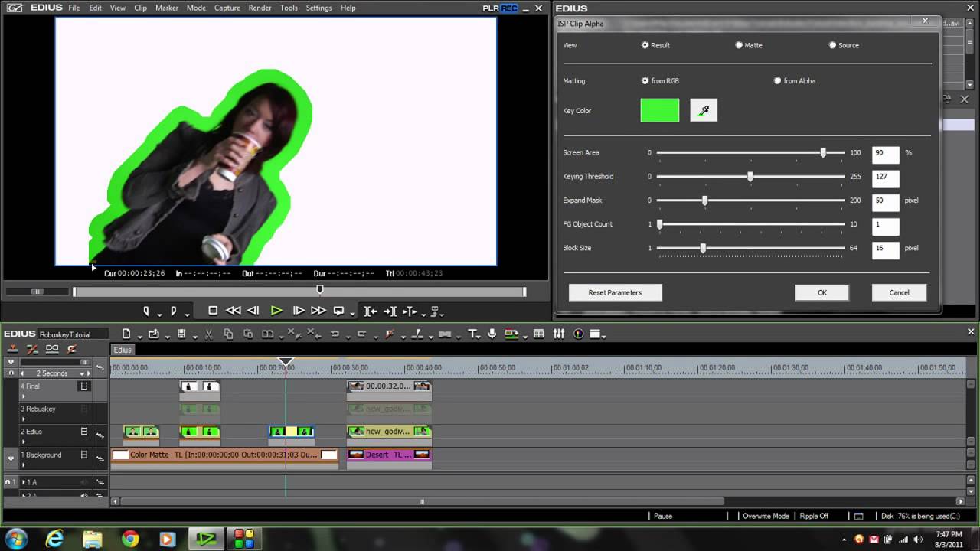980x551 pixels.
Task: Click Set Out point icon
Action: point(173,311)
